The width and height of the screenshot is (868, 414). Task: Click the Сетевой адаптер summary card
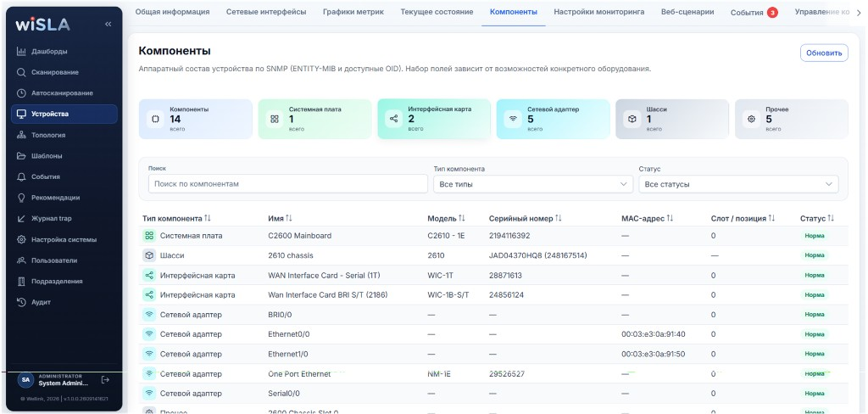point(553,119)
